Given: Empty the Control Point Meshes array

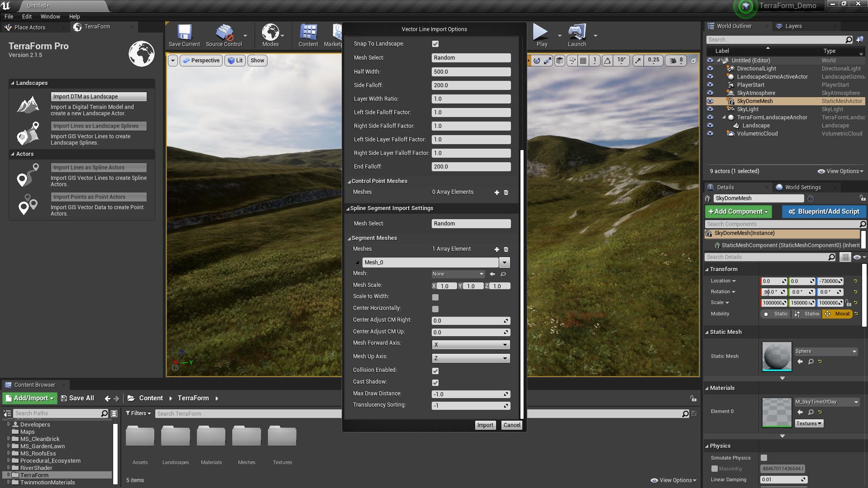Looking at the screenshot, I should pos(506,192).
